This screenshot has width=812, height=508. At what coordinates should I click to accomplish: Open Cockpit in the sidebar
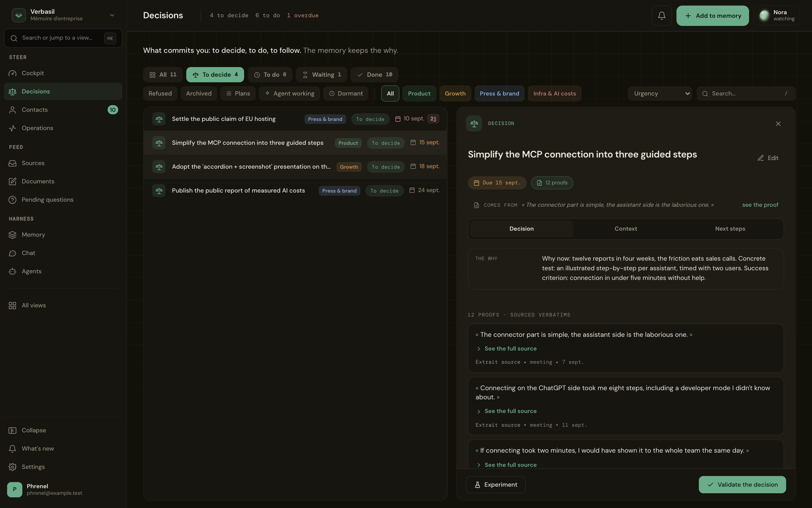tap(63, 73)
